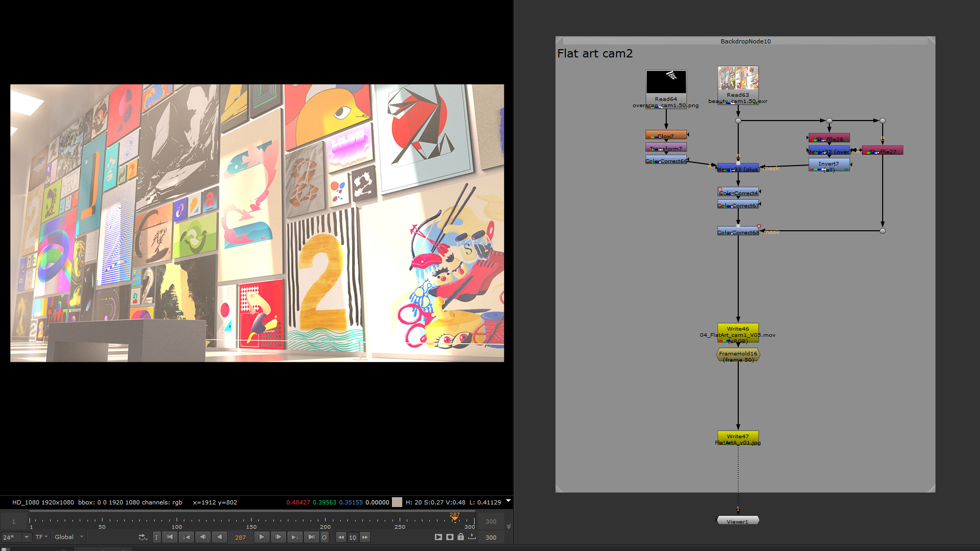The width and height of the screenshot is (980, 551).
Task: Click the dot node above Shuffle28
Action: point(829,121)
